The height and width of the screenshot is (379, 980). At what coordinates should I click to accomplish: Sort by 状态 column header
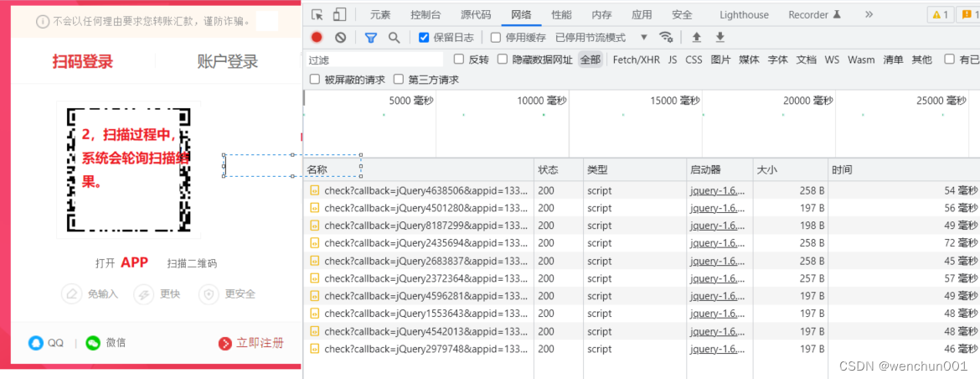(x=558, y=169)
